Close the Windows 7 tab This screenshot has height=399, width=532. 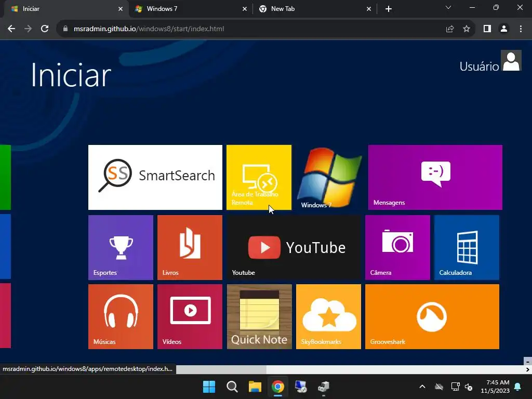[x=245, y=9]
